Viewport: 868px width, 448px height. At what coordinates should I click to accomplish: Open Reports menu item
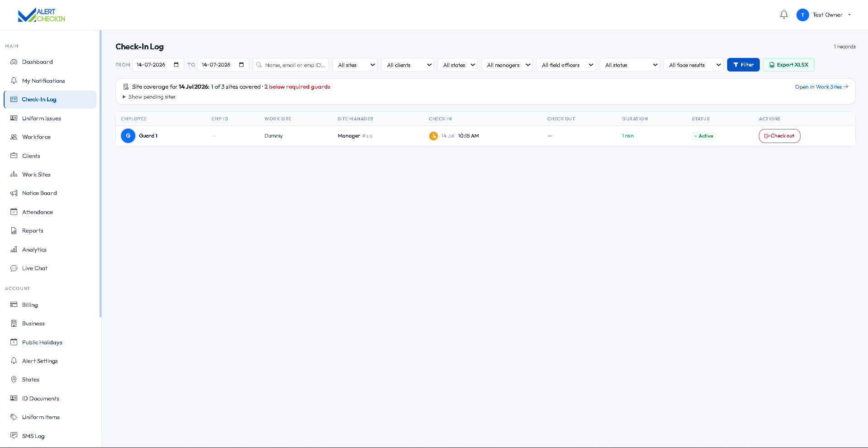click(50, 231)
